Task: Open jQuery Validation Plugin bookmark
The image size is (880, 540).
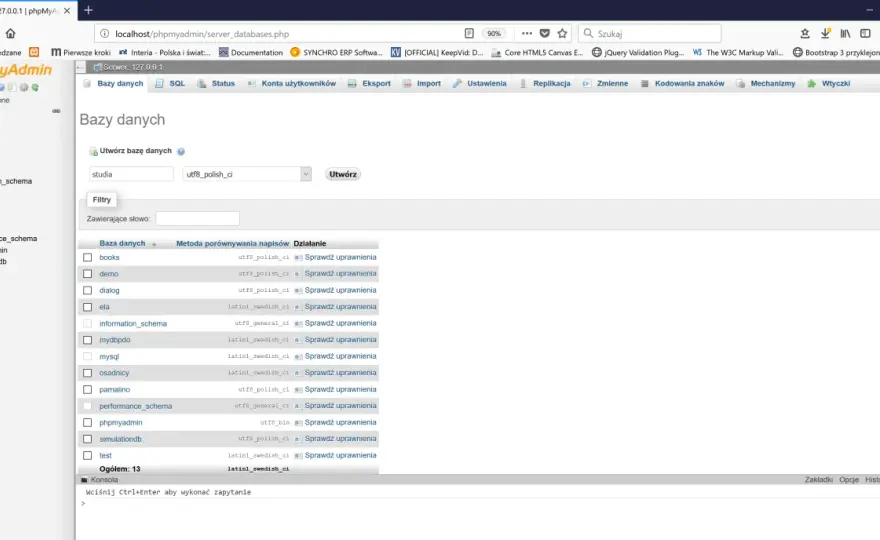Action: tap(638, 52)
